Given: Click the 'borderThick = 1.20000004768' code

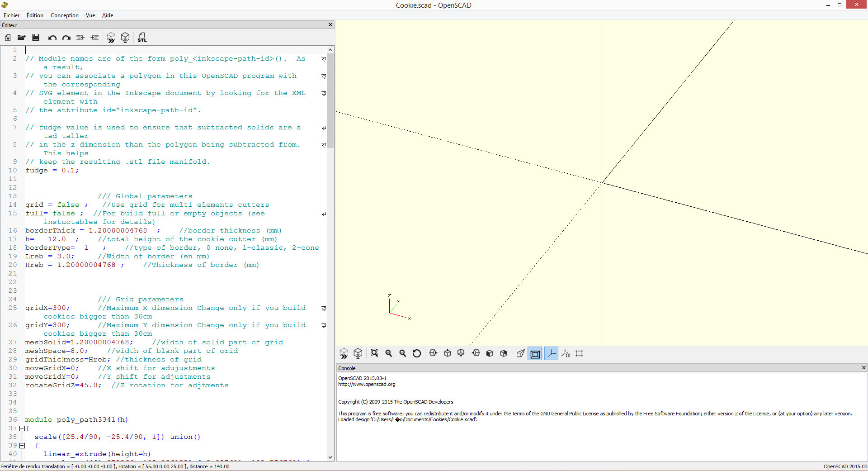Looking at the screenshot, I should (x=86, y=230).
